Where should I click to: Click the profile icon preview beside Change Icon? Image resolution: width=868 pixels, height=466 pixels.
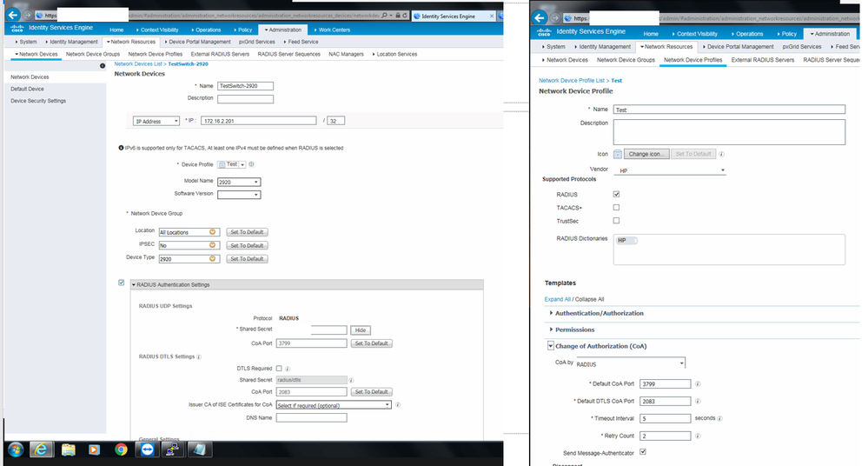[617, 154]
